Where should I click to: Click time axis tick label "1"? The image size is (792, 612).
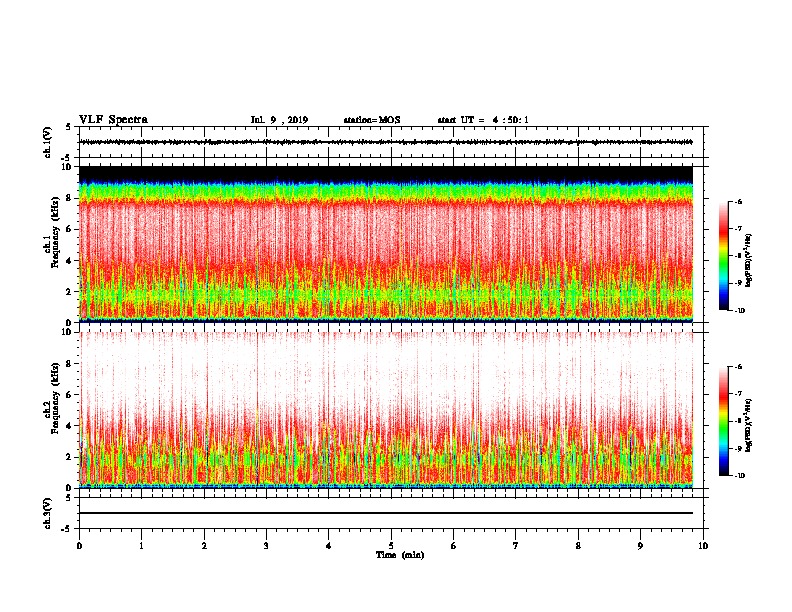(x=141, y=546)
